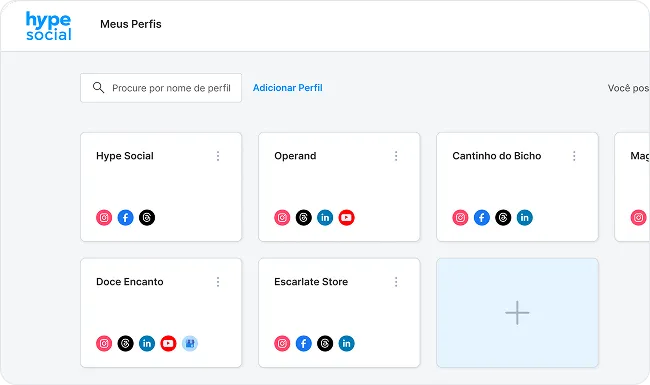This screenshot has width=650, height=385.
Task: Click LinkedIn icon on Escarlate Store card
Action: click(x=347, y=344)
